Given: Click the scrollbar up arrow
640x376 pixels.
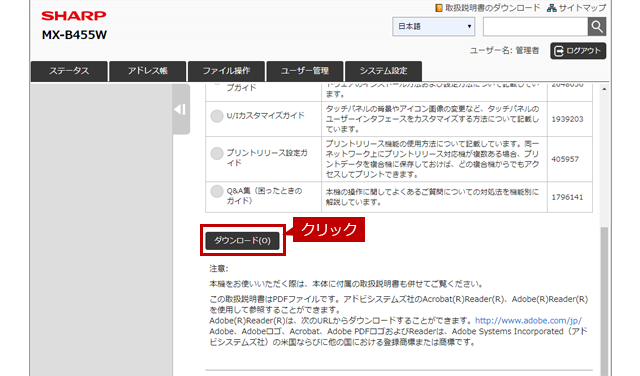Looking at the screenshot, I should pyautogui.click(x=604, y=89).
